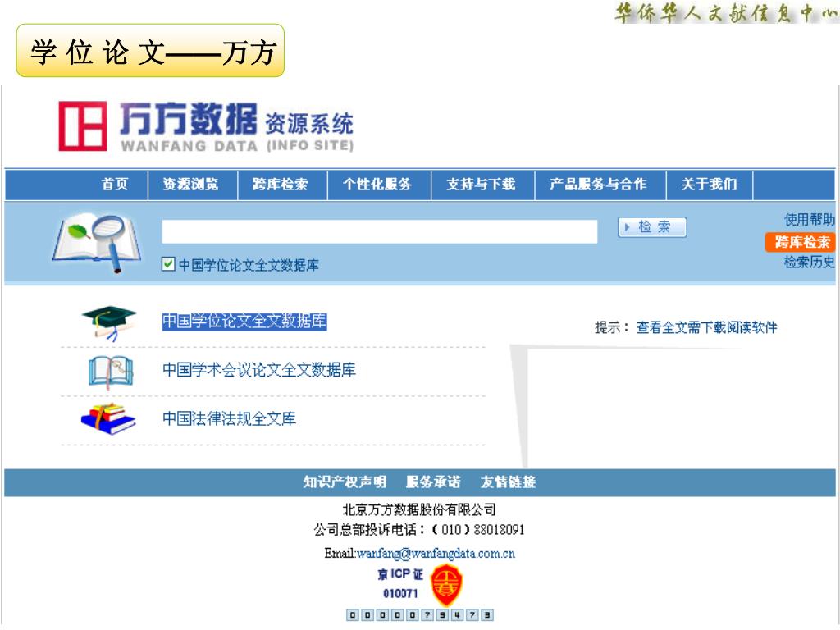Click the complaint phone (010) 88018091 text
The width and height of the screenshot is (840, 630).
coord(419,530)
